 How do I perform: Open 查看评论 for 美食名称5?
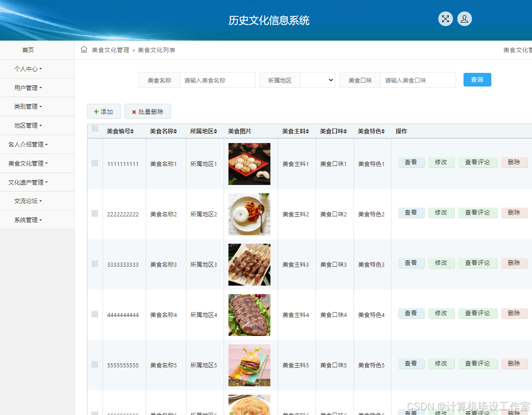478,364
